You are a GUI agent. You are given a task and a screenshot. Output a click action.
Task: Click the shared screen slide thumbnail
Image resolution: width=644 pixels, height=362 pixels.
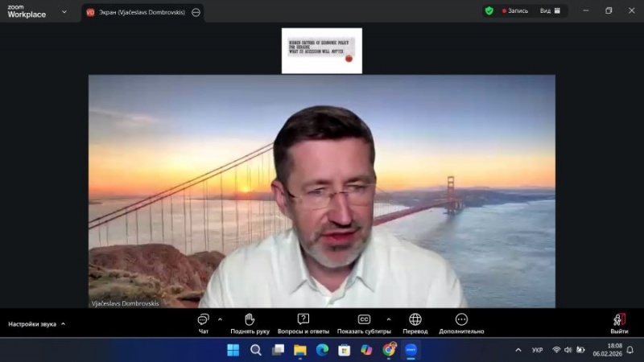pos(321,51)
